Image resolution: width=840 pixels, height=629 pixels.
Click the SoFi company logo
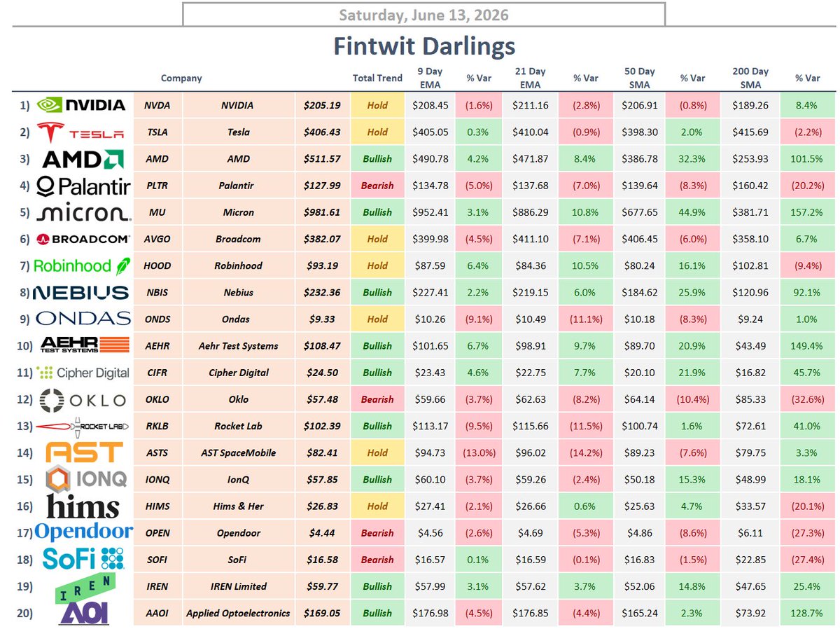[x=83, y=559]
